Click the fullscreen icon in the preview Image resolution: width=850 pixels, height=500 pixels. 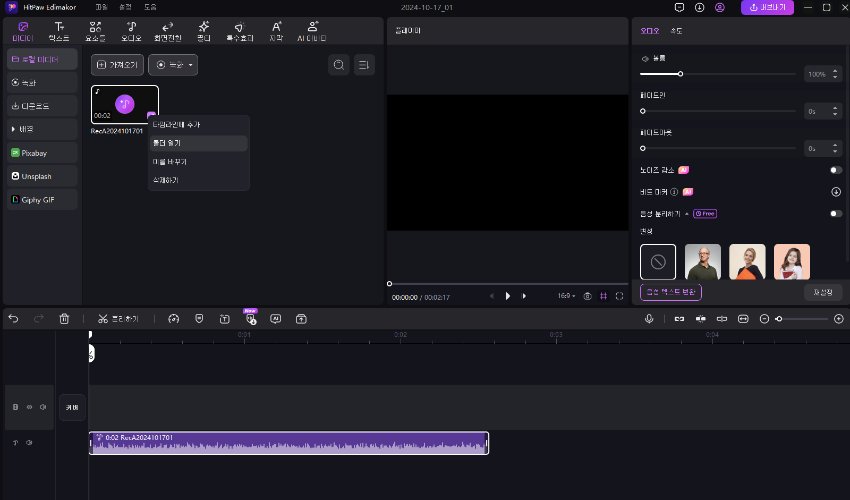pos(620,296)
